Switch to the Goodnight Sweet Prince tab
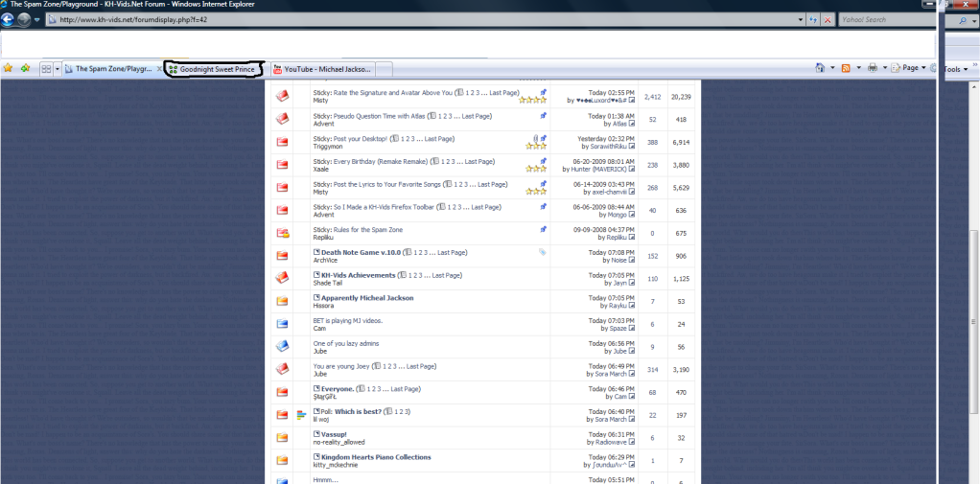This screenshot has height=484, width=980. pyautogui.click(x=215, y=69)
